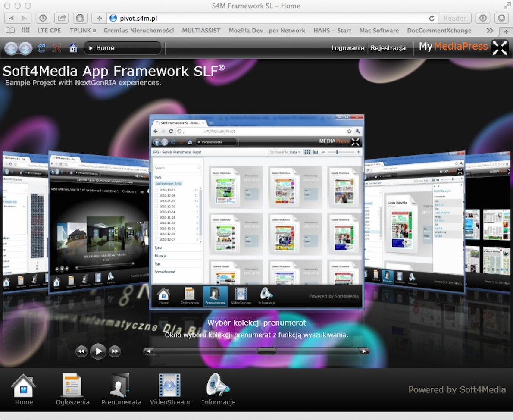Play the carousel slideshow

(x=98, y=351)
